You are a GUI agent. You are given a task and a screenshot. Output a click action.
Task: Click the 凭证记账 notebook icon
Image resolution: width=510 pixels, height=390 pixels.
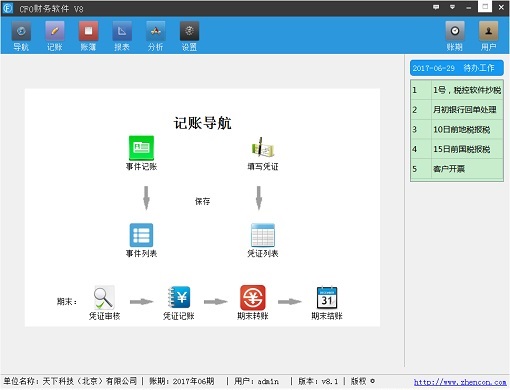pos(179,298)
